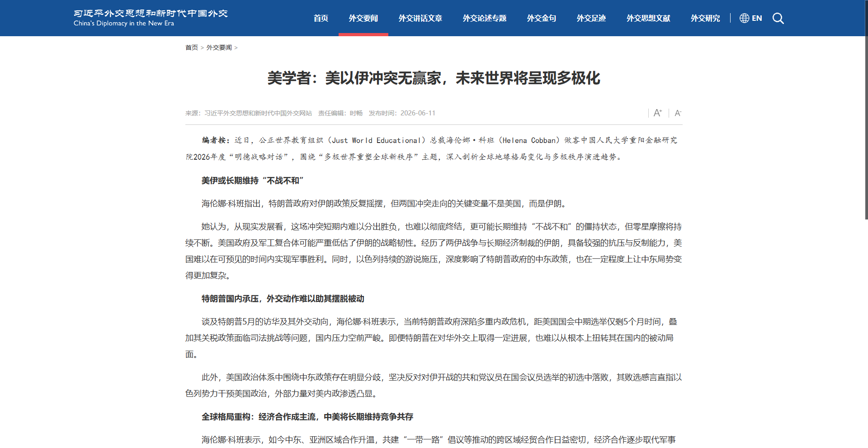This screenshot has height=448, width=868.
Task: Click the site logo title
Action: [x=151, y=13]
